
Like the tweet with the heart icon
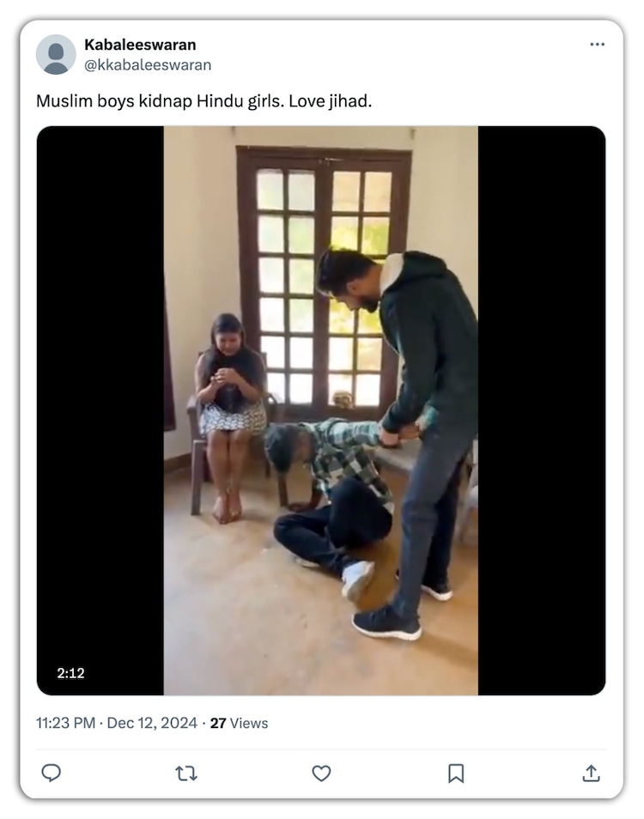pos(321,773)
